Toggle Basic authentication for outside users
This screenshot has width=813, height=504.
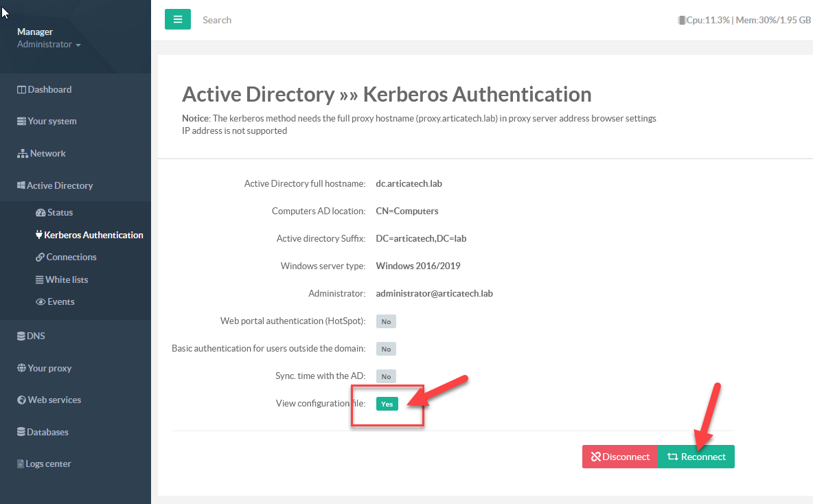tap(386, 349)
